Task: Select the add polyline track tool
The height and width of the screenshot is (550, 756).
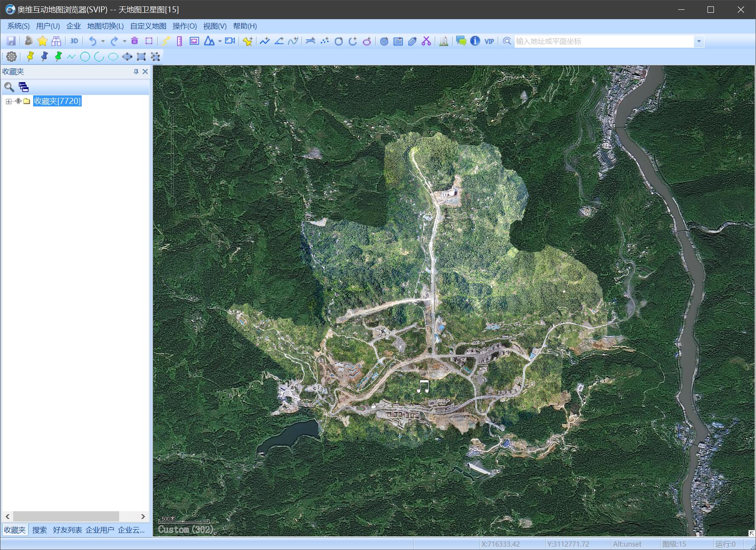Action: [265, 41]
